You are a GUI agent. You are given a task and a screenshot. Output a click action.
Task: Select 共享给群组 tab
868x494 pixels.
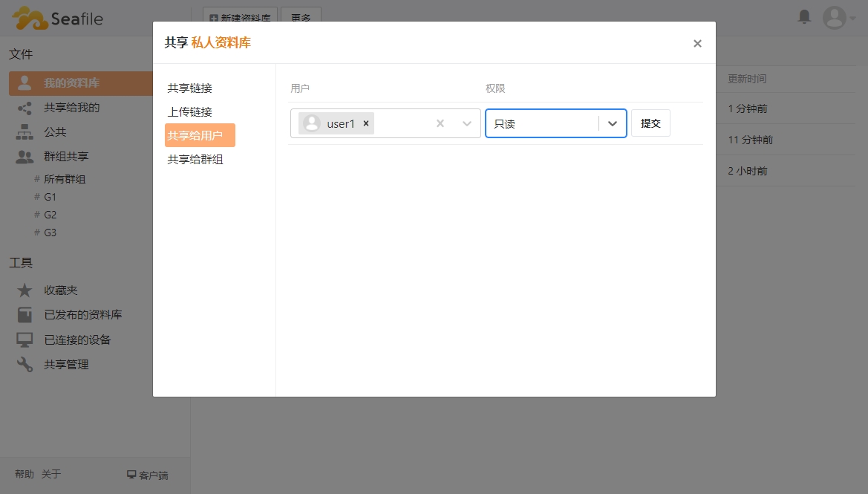tap(195, 159)
